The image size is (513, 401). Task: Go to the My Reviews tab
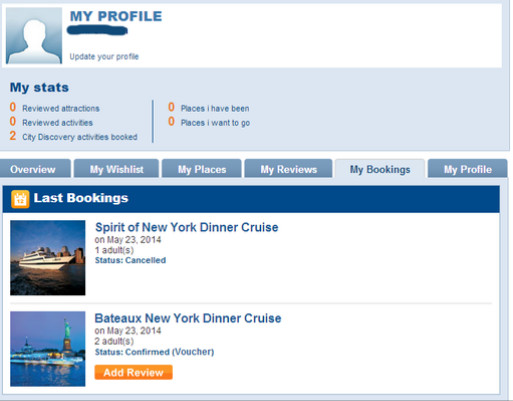tap(288, 169)
